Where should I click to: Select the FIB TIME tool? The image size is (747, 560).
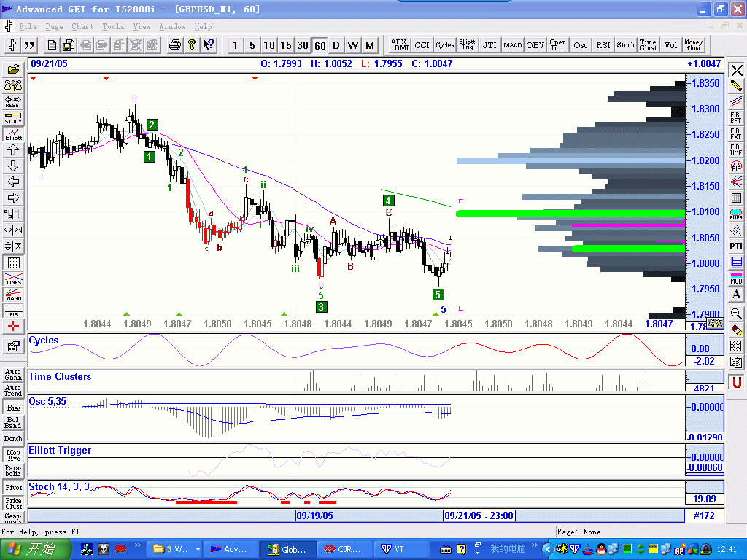tap(737, 150)
